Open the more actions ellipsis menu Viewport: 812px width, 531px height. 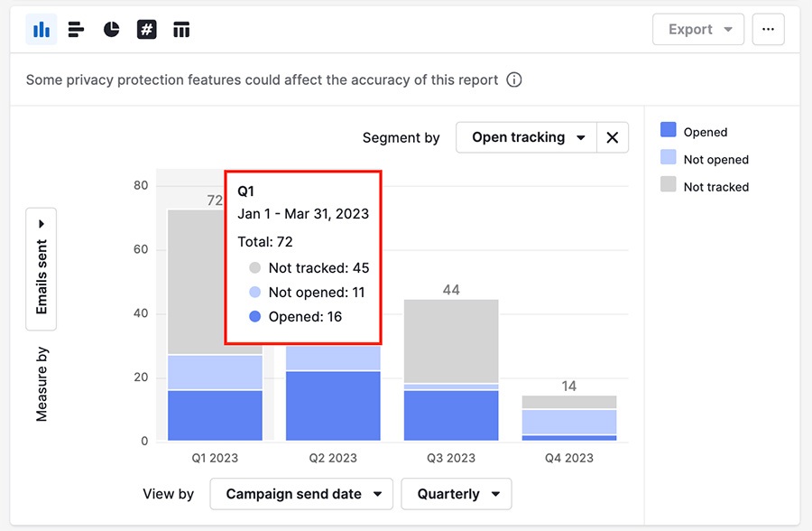click(x=768, y=29)
